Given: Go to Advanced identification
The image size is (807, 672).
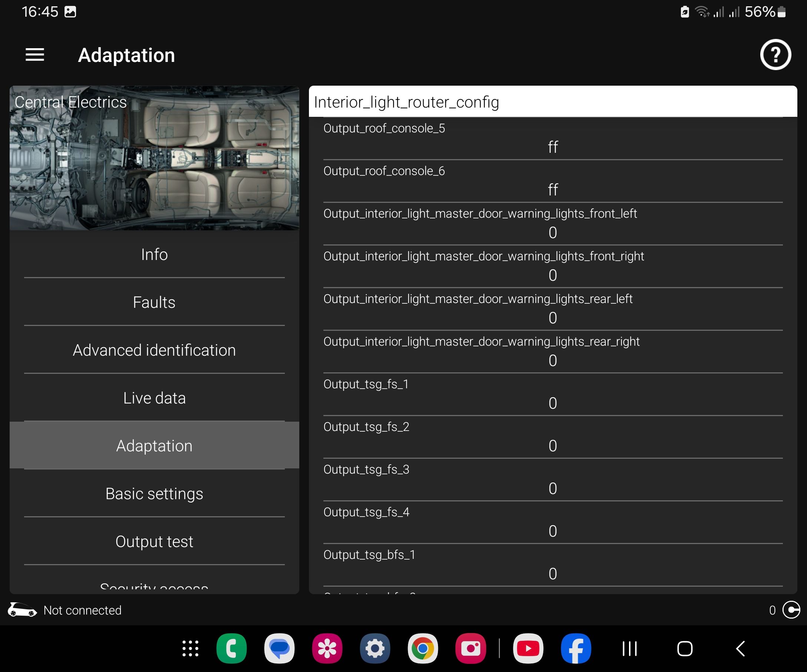Looking at the screenshot, I should point(154,350).
